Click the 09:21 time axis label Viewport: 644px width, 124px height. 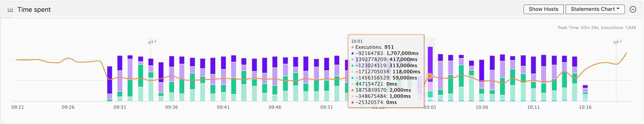point(18,107)
